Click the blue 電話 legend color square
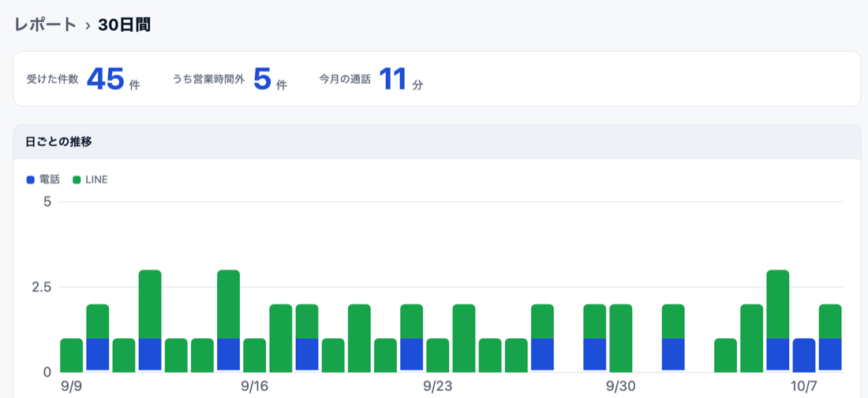 (31, 180)
